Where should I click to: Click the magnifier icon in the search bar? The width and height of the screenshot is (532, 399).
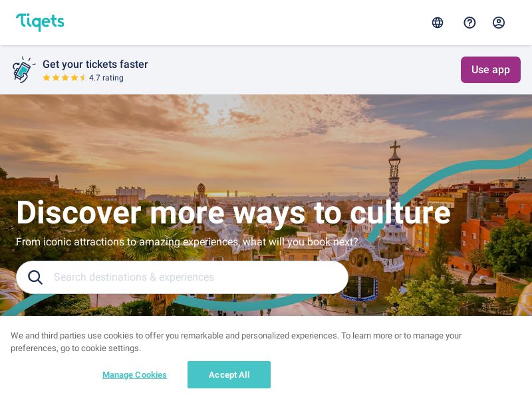tap(35, 277)
